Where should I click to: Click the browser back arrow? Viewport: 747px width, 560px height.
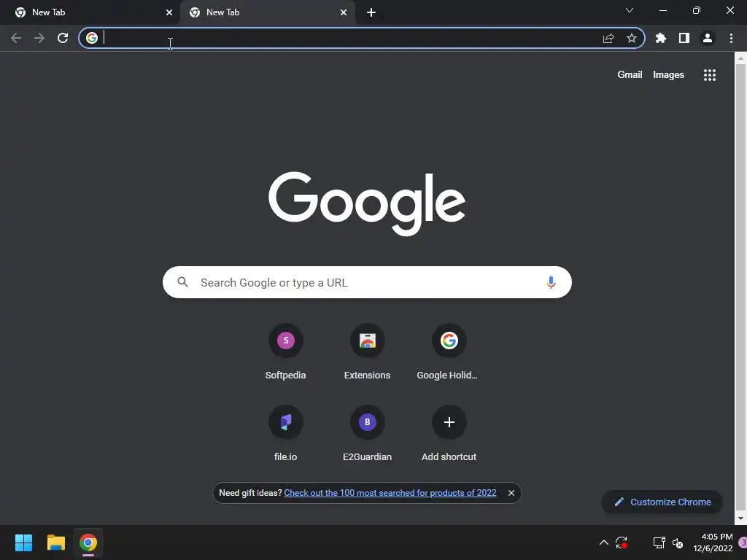click(x=16, y=38)
